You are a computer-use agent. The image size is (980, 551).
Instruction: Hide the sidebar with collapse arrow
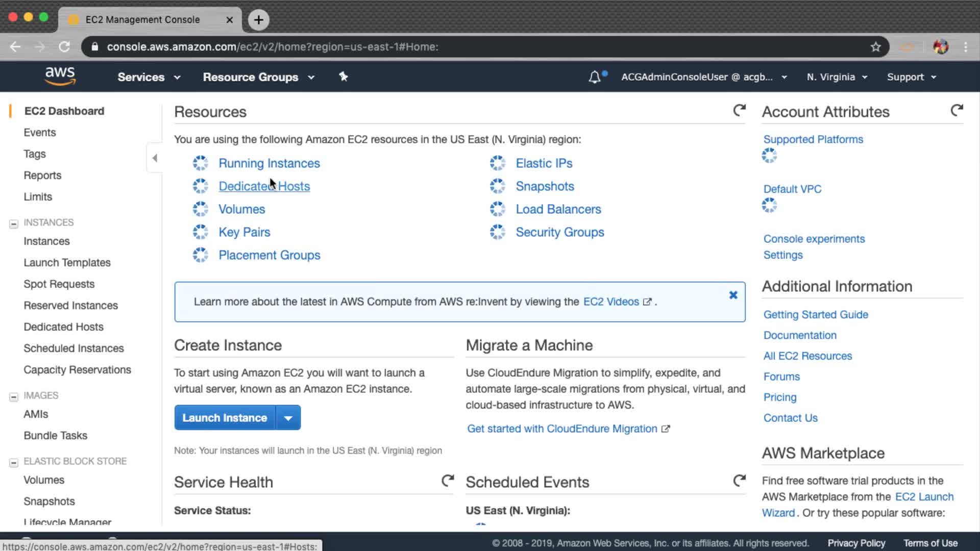[x=155, y=158]
